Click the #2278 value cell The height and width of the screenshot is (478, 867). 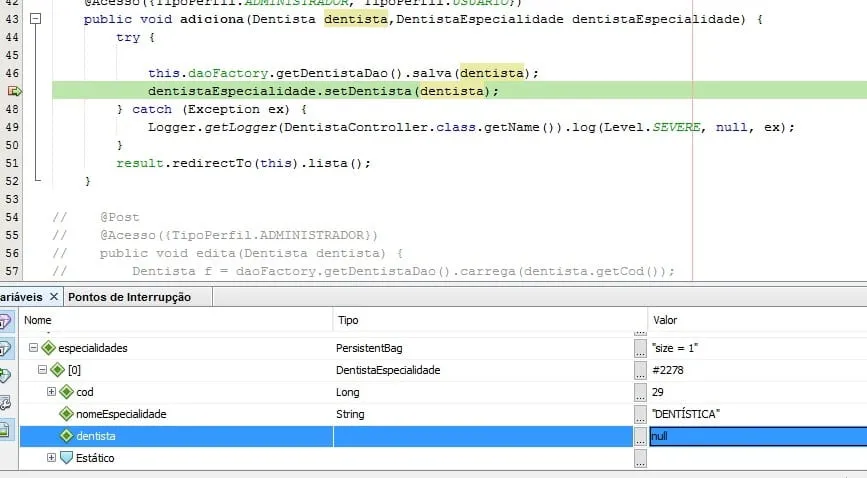[667, 370]
